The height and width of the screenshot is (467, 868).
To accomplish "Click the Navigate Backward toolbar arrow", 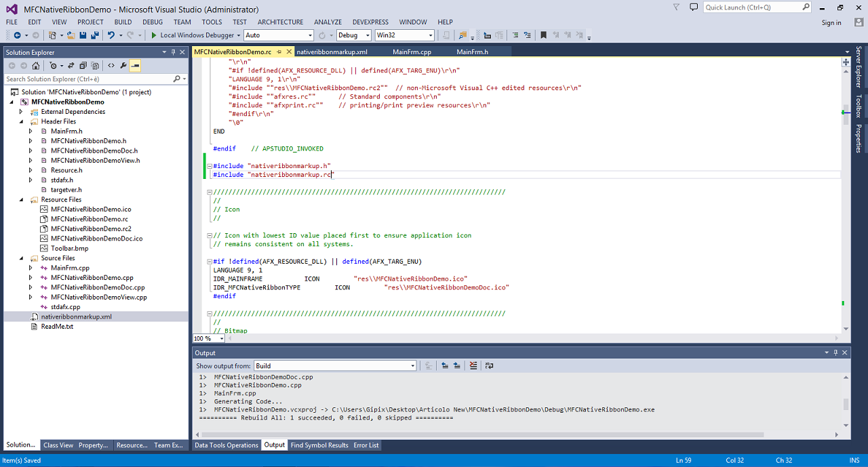I will click(x=16, y=35).
